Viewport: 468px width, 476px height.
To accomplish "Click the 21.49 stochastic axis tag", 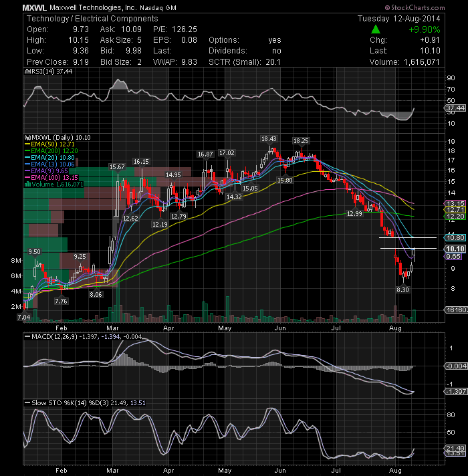I will tap(455, 449).
